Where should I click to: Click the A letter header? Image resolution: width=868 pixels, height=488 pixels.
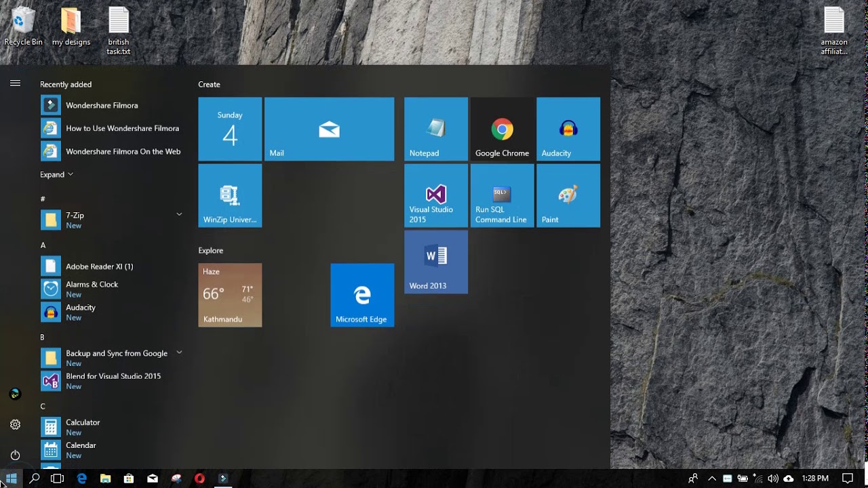pyautogui.click(x=43, y=245)
